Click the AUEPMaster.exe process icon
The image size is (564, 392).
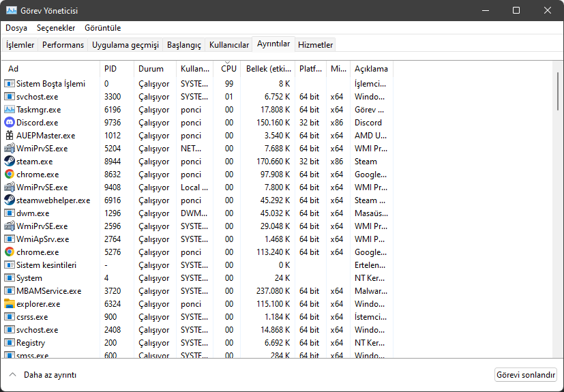[10, 136]
